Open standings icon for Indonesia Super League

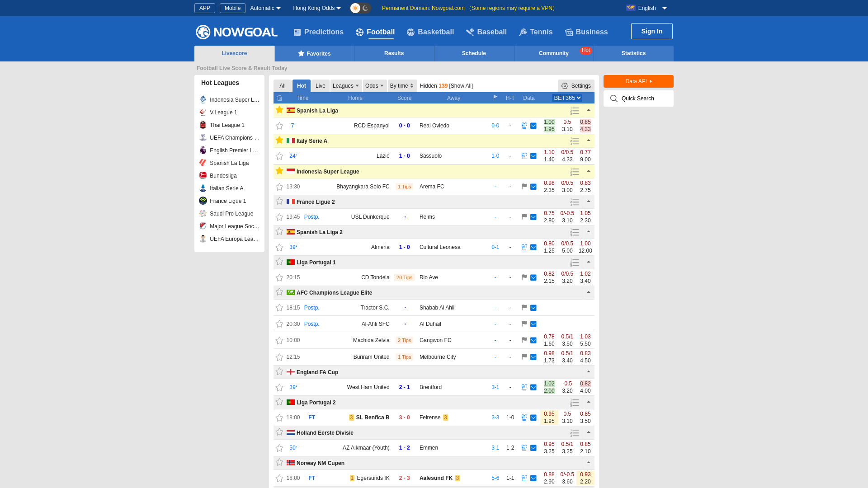click(x=575, y=172)
